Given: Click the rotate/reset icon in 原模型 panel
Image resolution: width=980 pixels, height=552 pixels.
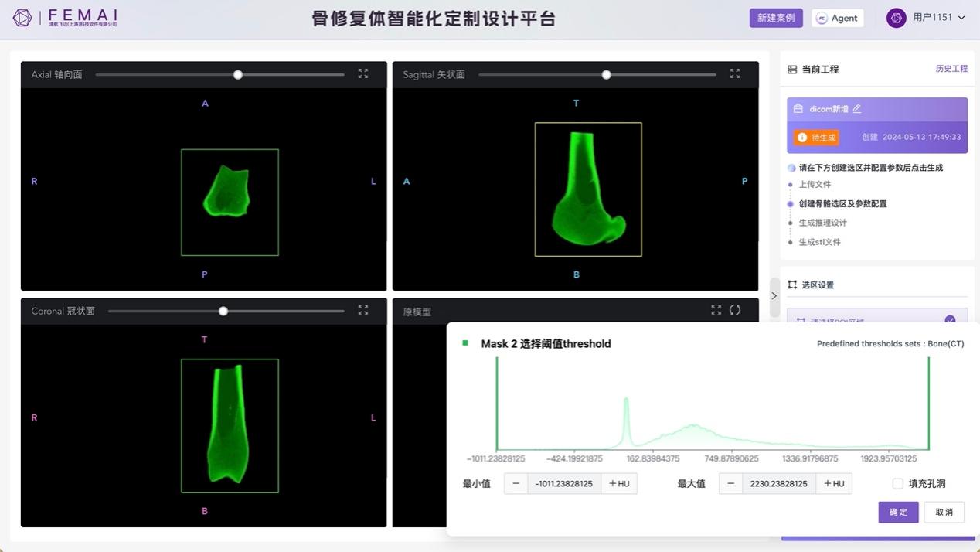Looking at the screenshot, I should 735,311.
